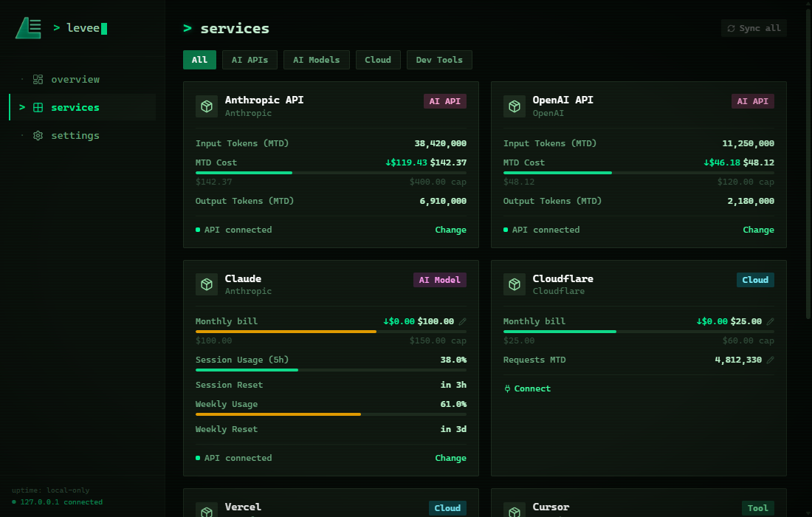Edit Cloudflare monthly bill pencil icon
812x517 pixels.
pyautogui.click(x=770, y=322)
